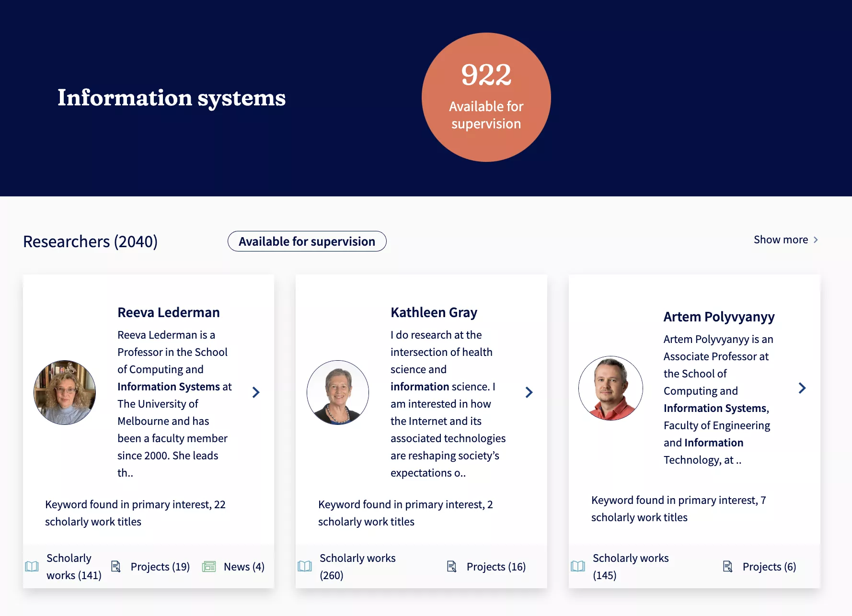Select Artem Polyvyanyy's name heading
The width and height of the screenshot is (852, 616).
(719, 317)
